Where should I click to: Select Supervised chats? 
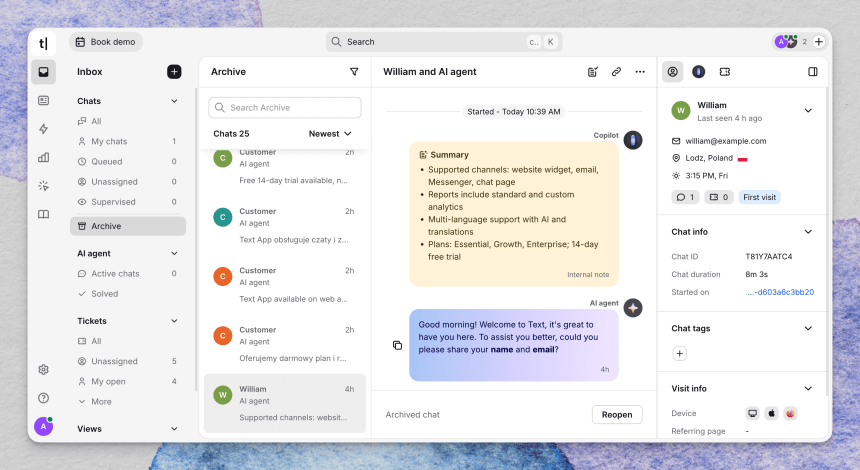point(128,202)
